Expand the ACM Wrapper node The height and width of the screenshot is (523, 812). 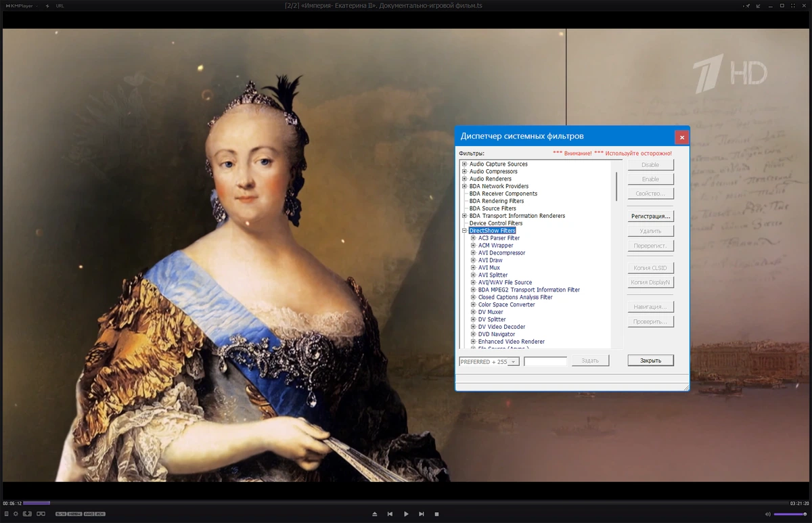tap(474, 246)
